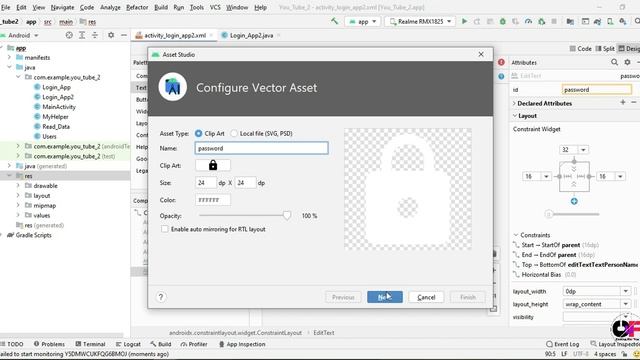
Task: Open Attributes panel settings gear
Action: [627, 62]
